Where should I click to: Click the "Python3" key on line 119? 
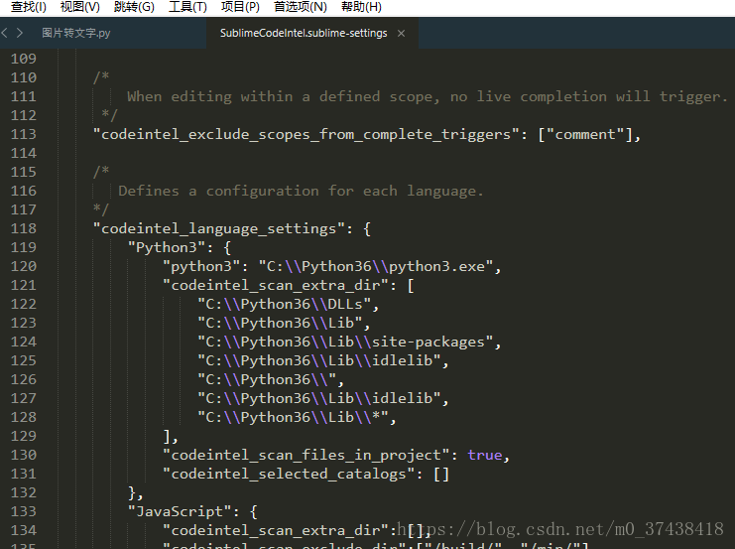pyautogui.click(x=167, y=248)
